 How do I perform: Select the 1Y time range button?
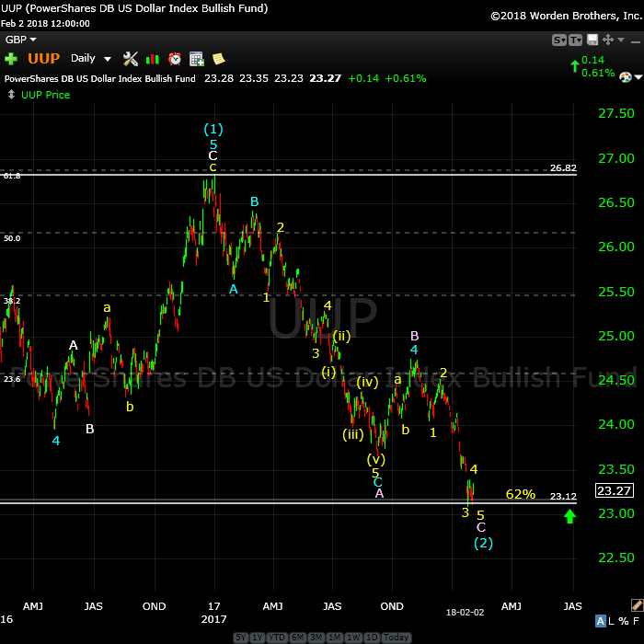click(257, 637)
